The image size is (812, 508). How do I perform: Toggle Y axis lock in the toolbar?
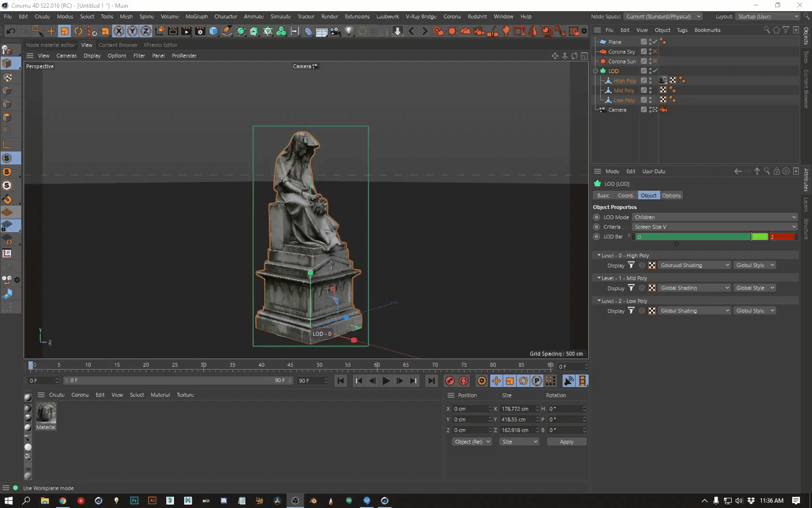click(132, 31)
